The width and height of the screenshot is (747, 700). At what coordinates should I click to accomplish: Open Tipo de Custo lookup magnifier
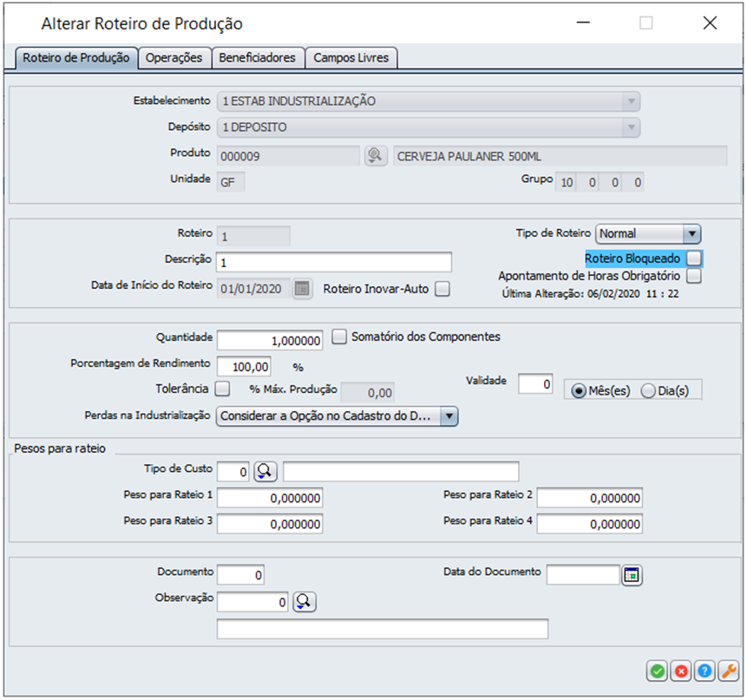tap(265, 471)
